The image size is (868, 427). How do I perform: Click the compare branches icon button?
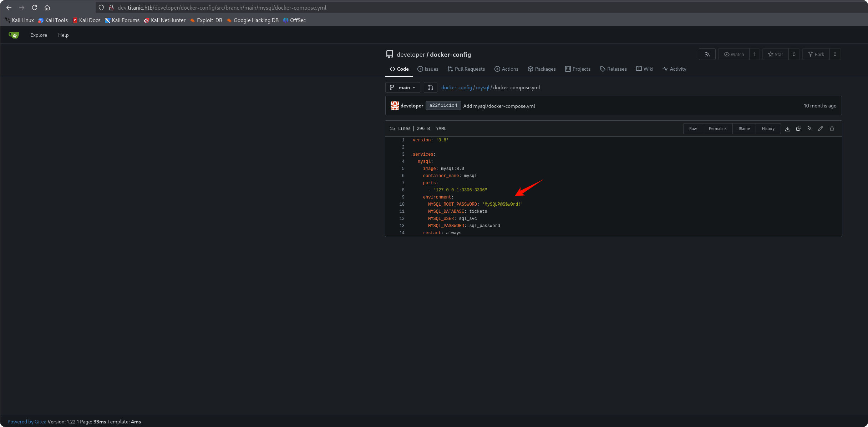tap(431, 87)
